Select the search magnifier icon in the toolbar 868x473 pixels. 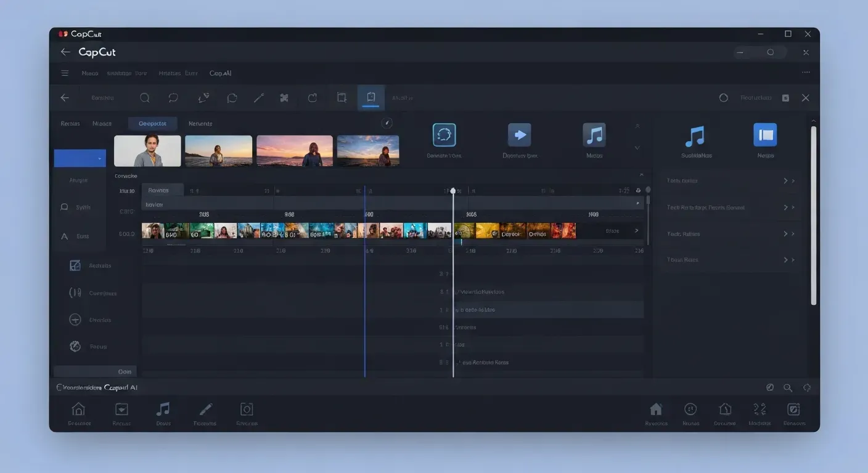tap(145, 97)
